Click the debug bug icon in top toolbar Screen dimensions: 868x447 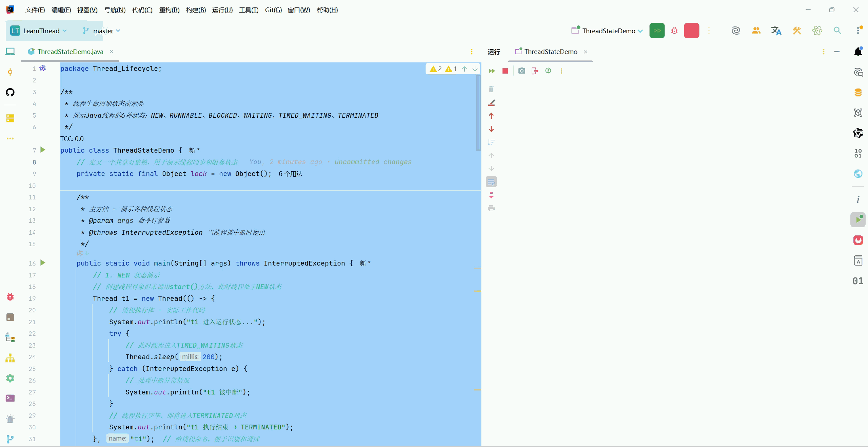pos(674,31)
